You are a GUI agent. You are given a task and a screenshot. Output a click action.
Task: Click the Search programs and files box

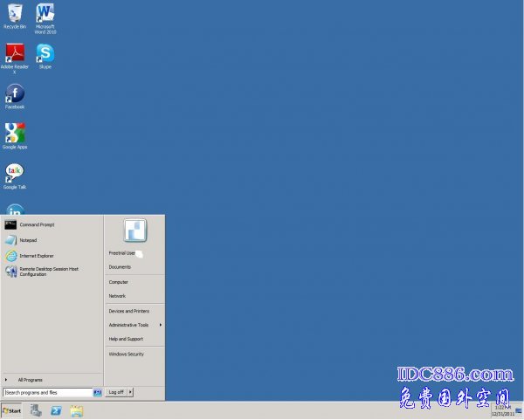tap(46, 393)
